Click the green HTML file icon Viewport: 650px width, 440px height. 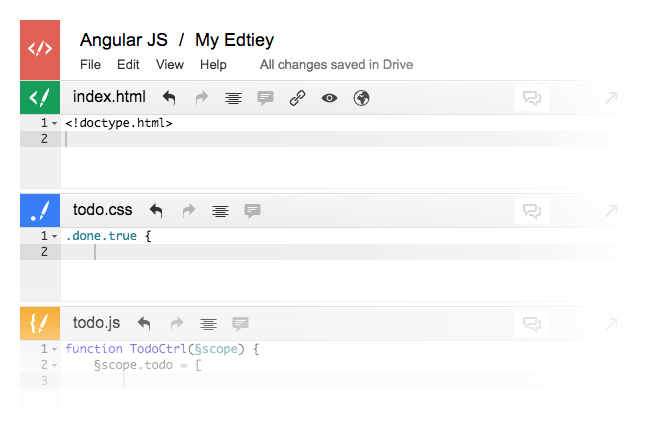(x=40, y=98)
